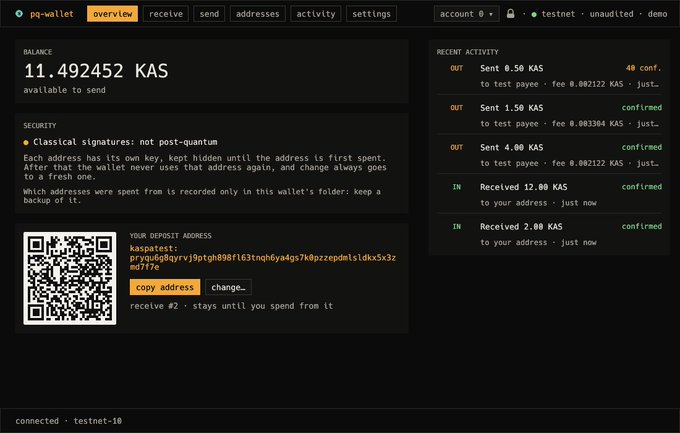Image resolution: width=680 pixels, height=433 pixels.
Task: Click fee 0.003304 KAS detail line
Action: (587, 124)
